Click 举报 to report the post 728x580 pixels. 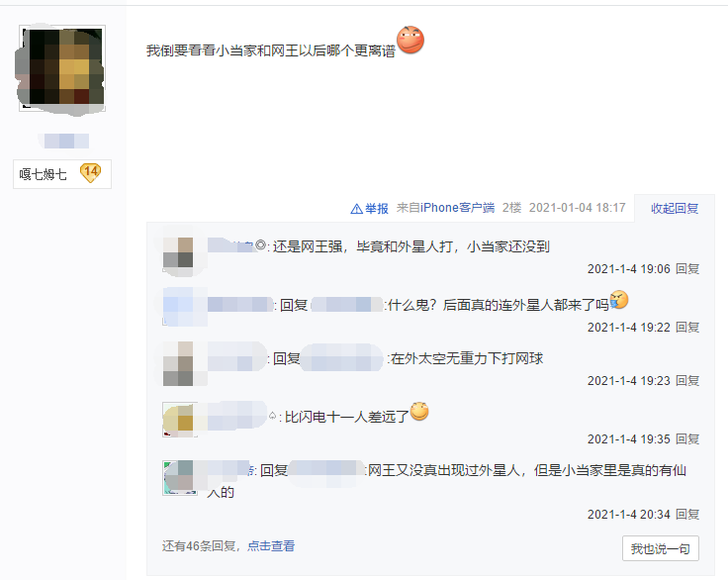376,209
